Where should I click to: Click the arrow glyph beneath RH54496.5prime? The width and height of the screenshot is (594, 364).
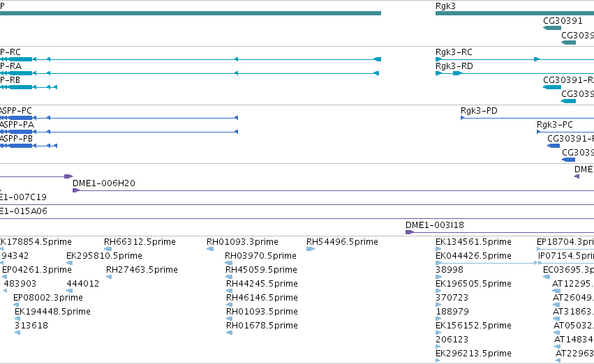pyautogui.click(x=311, y=249)
